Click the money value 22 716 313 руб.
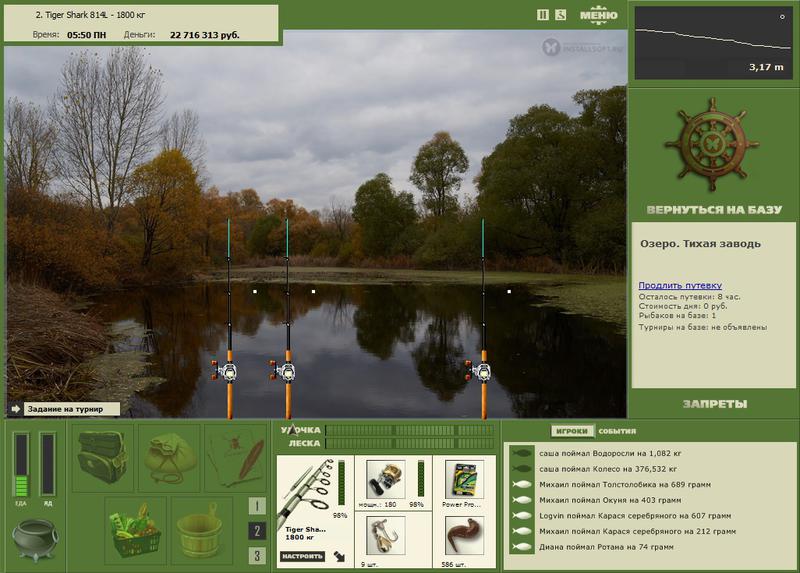800x573 pixels. click(x=205, y=35)
